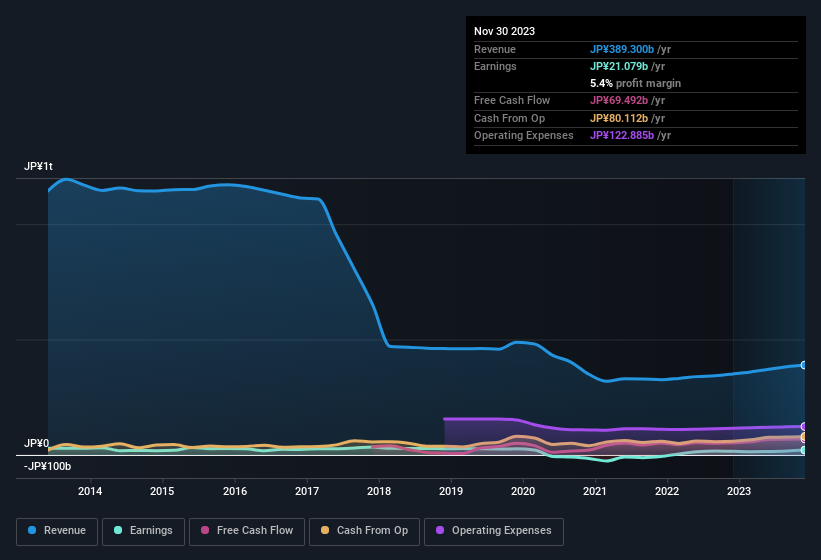Click the 2018 x-axis year label

coord(379,491)
